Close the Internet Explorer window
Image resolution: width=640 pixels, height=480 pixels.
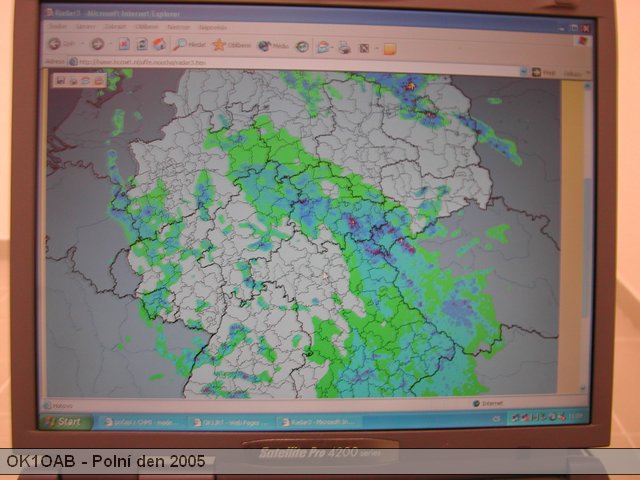point(586,28)
